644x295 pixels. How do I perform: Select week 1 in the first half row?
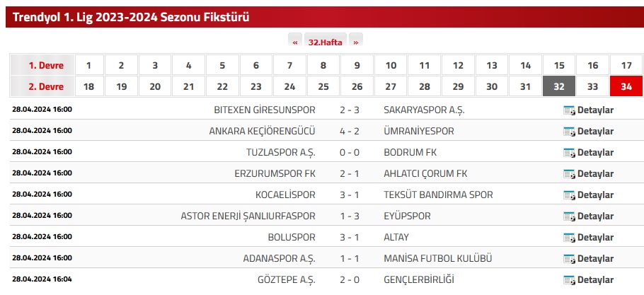(x=89, y=65)
